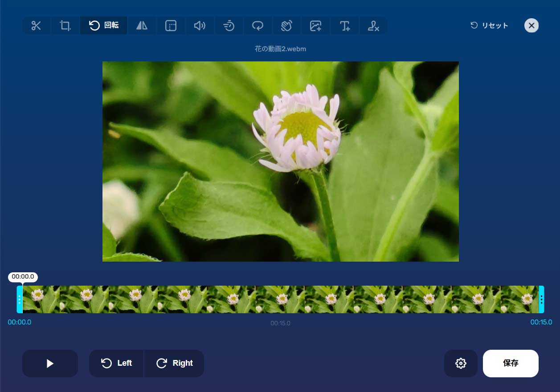Open the Speed change tool icon

[x=229, y=26]
